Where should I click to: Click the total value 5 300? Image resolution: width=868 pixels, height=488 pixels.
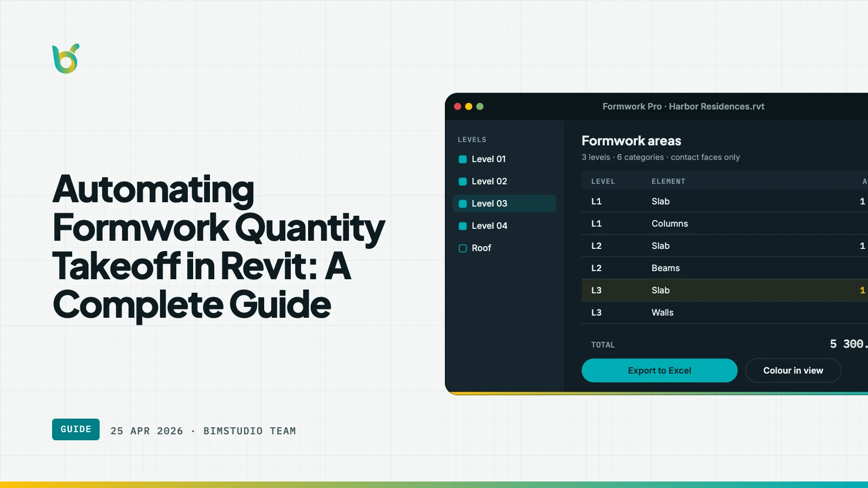click(848, 344)
